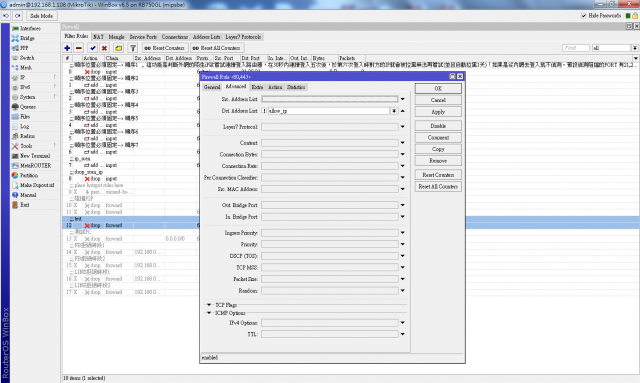Click Remove button in rule dialog
The height and width of the screenshot is (383, 640).
click(438, 160)
